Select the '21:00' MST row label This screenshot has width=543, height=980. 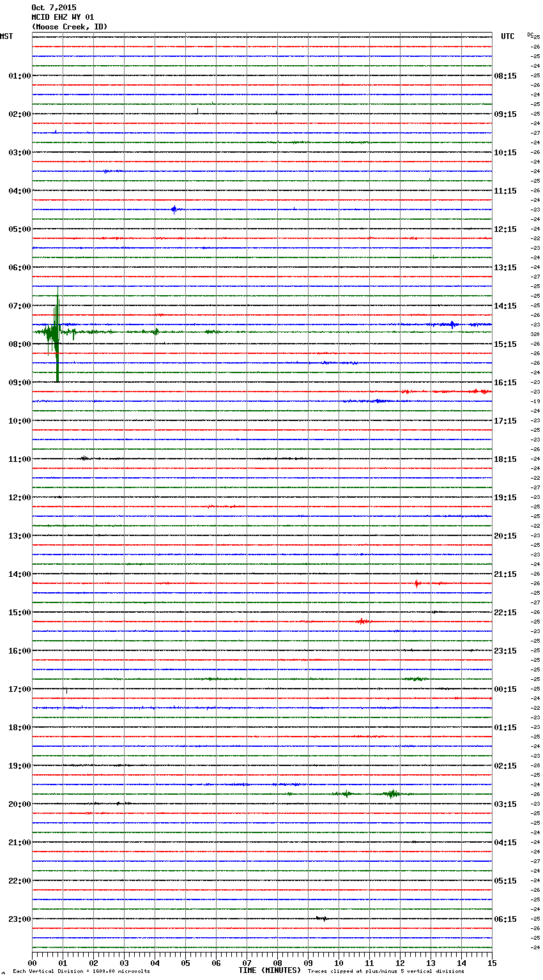(20, 842)
